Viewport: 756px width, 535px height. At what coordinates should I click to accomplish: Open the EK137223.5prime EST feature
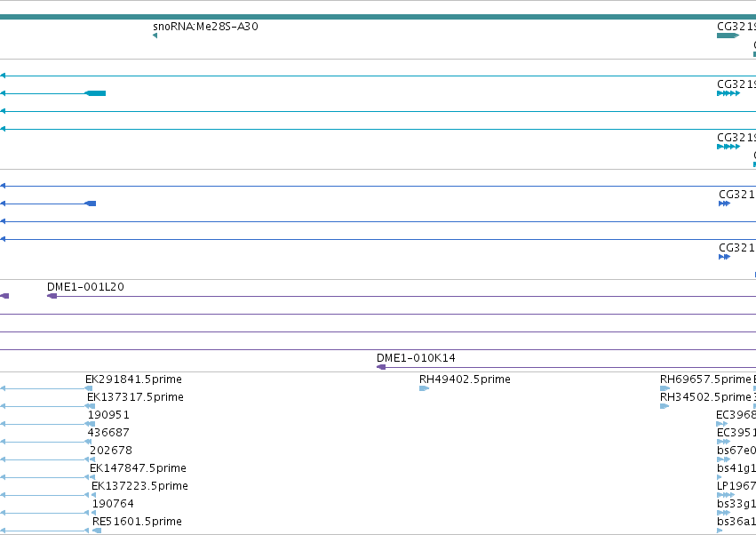click(139, 486)
